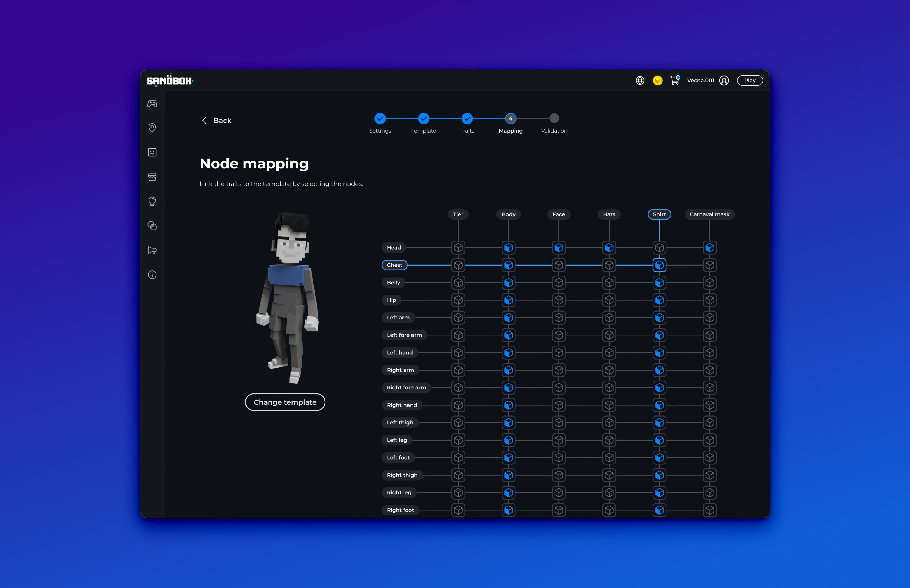Select the Chest row label
This screenshot has height=588, width=910.
(x=394, y=264)
